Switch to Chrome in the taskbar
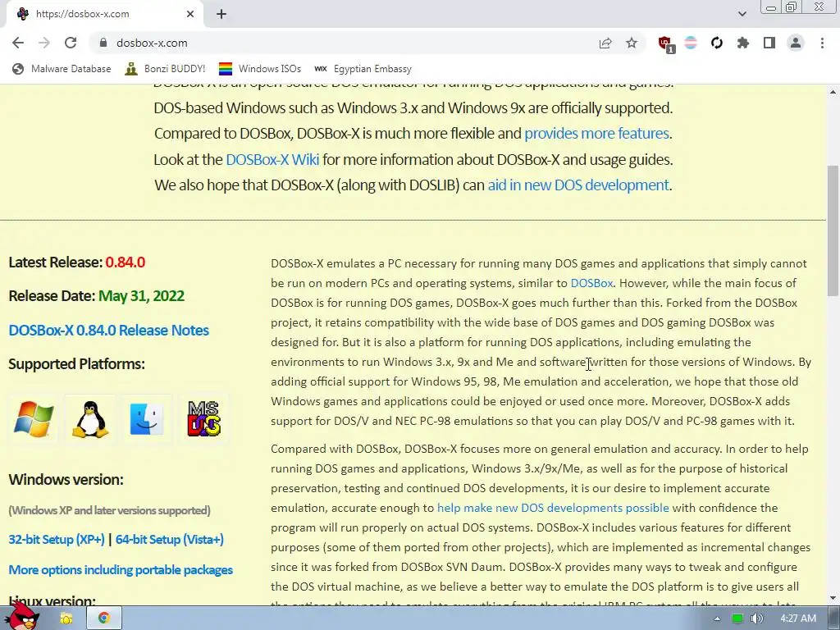This screenshot has height=630, width=840. tap(104, 619)
